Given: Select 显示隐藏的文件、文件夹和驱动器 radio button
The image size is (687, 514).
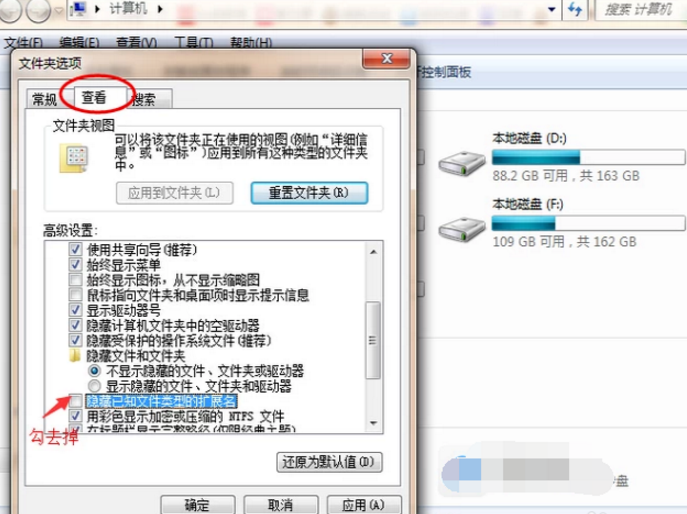Looking at the screenshot, I should pyautogui.click(x=94, y=386).
